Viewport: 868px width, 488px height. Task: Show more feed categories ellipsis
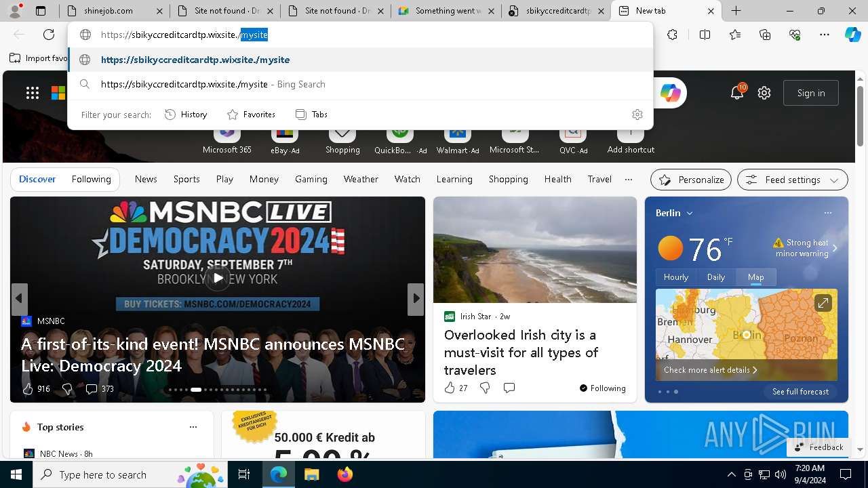[629, 179]
